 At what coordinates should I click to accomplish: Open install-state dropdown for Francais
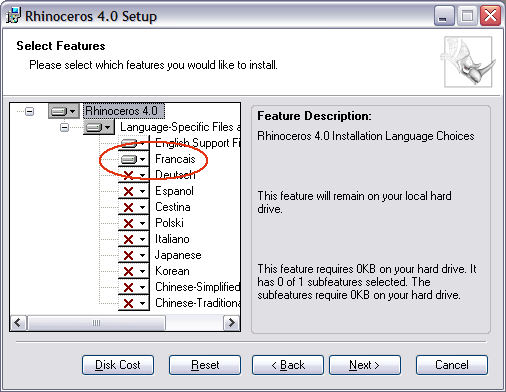click(x=134, y=159)
